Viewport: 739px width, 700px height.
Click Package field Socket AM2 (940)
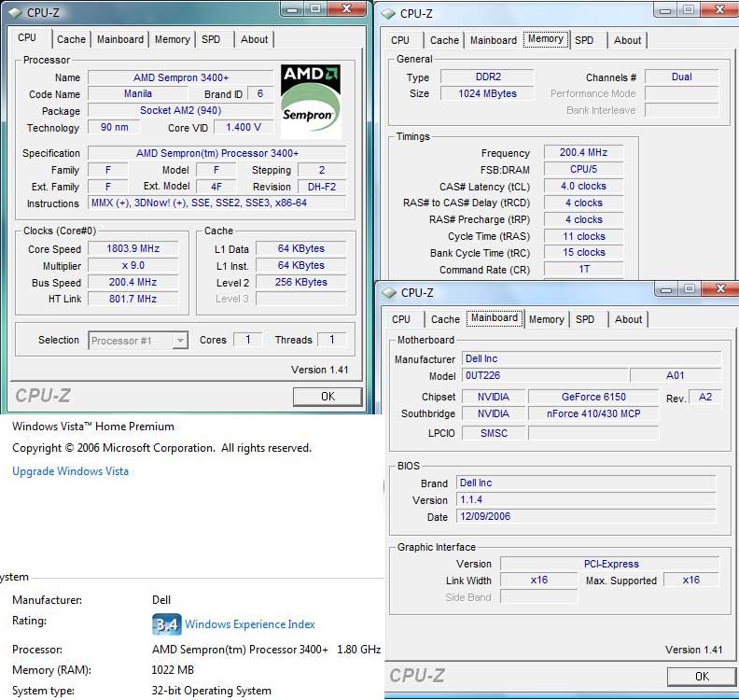pos(180,110)
